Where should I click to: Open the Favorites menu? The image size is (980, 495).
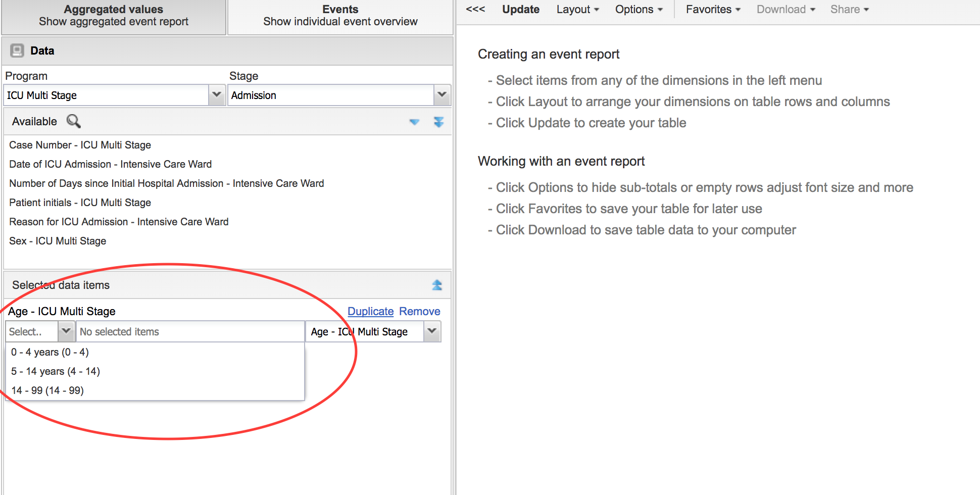point(713,10)
